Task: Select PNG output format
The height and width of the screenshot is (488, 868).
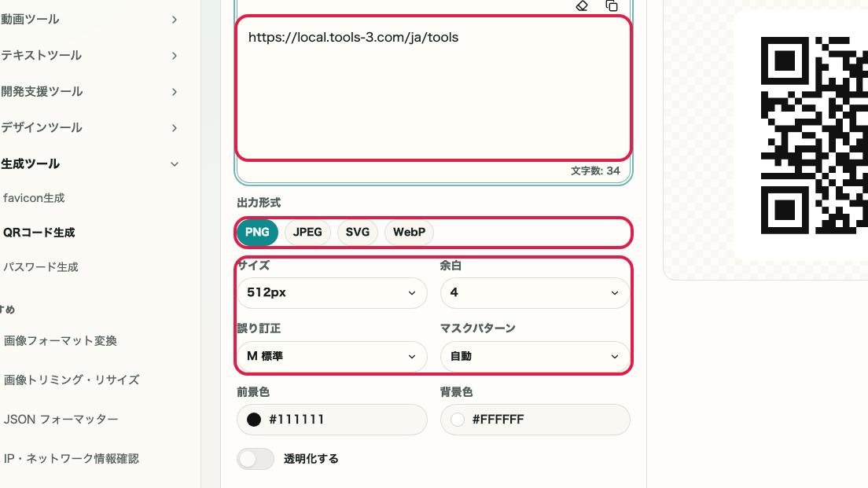Action: 257,233
